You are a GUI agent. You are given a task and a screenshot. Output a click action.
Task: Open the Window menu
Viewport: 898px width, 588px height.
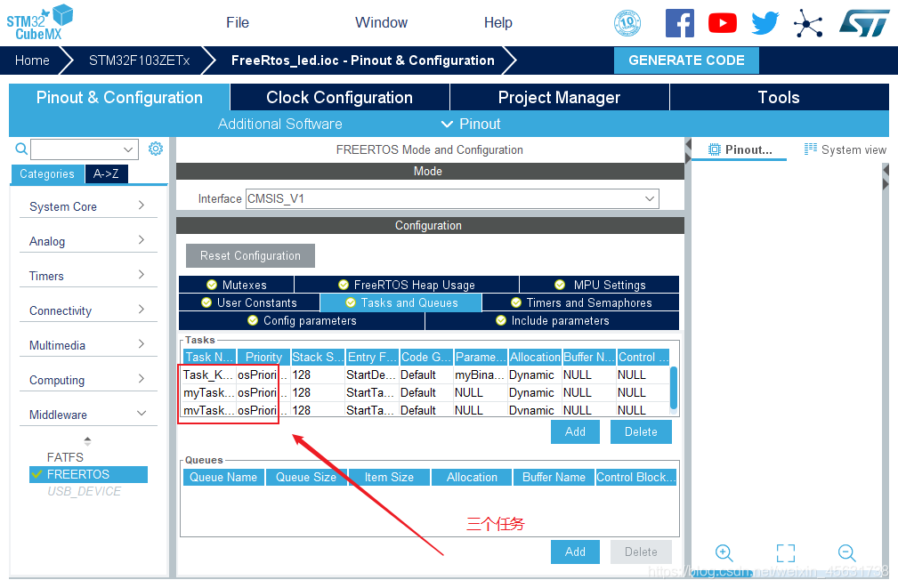coord(381,22)
